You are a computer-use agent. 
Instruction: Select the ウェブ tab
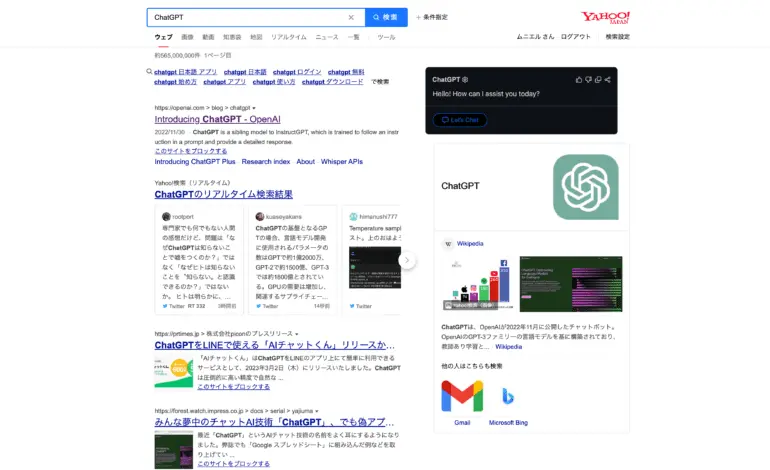[164, 37]
